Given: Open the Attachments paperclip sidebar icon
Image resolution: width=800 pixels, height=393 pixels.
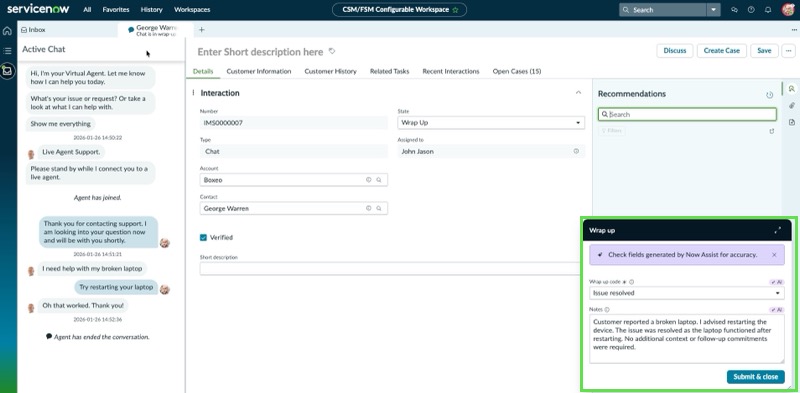Looking at the screenshot, I should pos(791,105).
